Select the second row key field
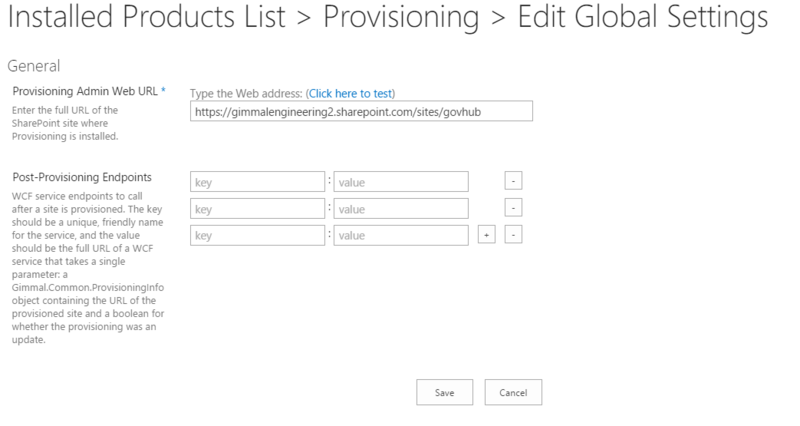Viewport: 800px width, 426px height. tap(257, 208)
